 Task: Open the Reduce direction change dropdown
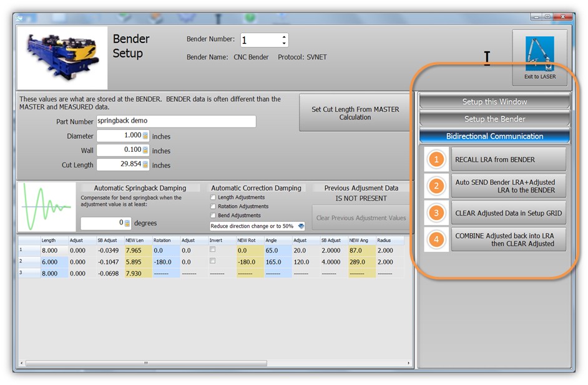pyautogui.click(x=301, y=226)
